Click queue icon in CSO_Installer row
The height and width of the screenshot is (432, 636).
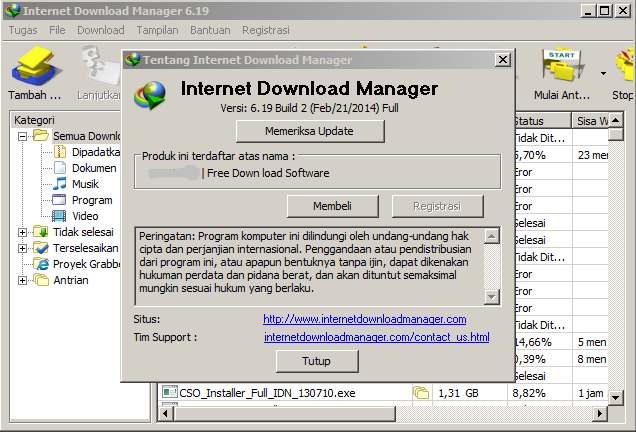point(421,393)
